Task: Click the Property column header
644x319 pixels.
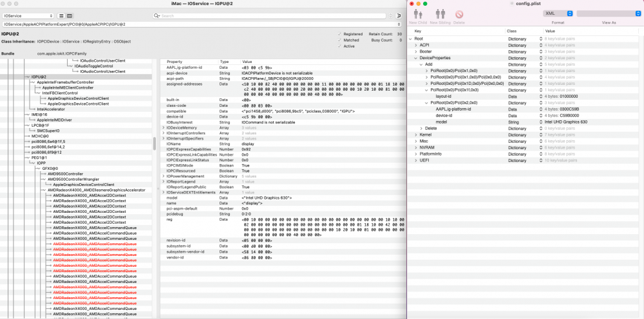Action: [x=174, y=62]
